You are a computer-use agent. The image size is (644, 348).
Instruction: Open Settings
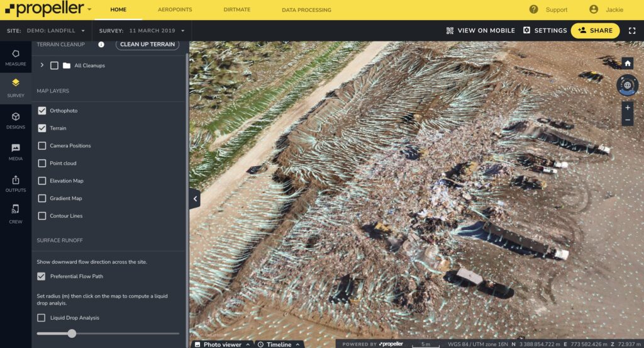click(x=545, y=30)
